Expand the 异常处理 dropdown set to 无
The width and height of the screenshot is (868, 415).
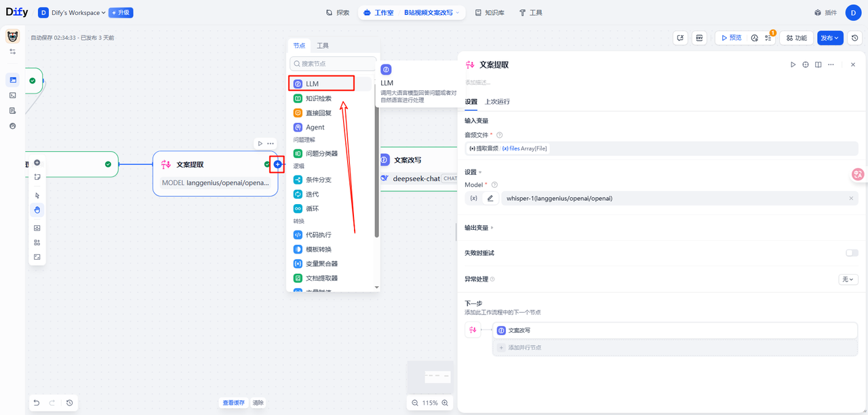click(x=848, y=279)
